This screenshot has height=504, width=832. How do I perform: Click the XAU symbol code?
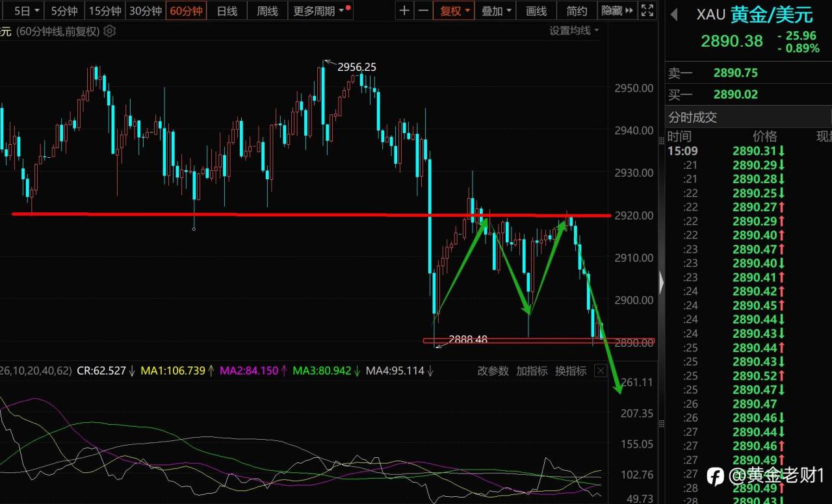coord(710,14)
